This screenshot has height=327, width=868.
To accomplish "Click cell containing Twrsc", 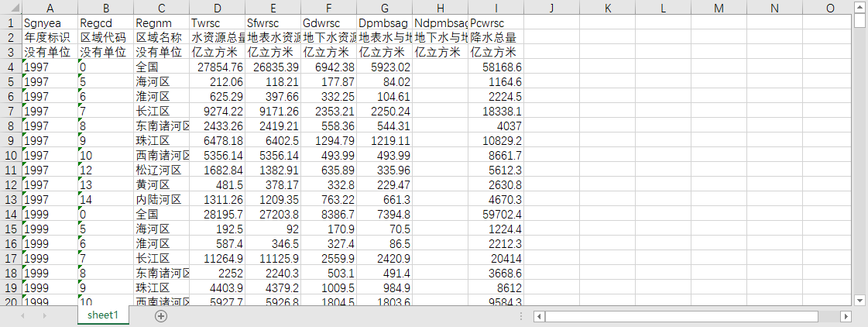I will [217, 22].
